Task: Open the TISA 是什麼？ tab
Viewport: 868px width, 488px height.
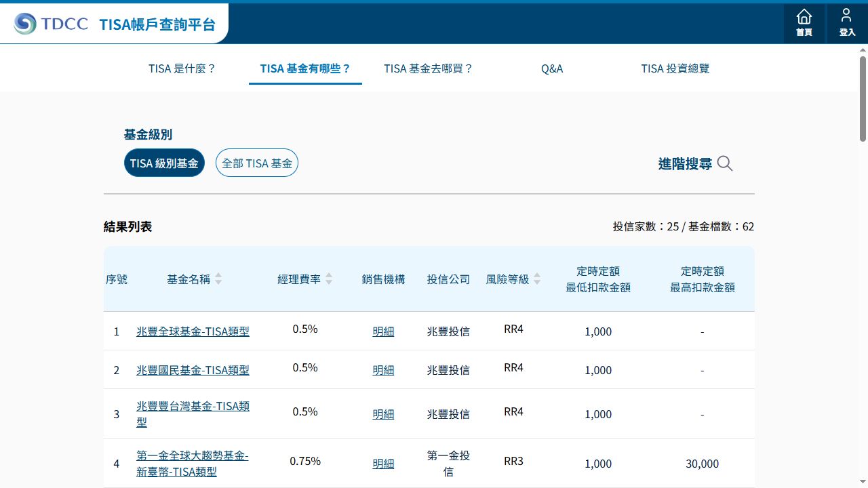Action: [x=182, y=68]
